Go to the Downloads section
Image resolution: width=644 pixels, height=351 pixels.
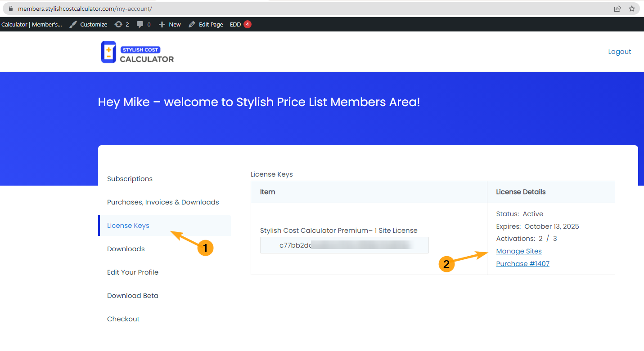click(x=126, y=249)
